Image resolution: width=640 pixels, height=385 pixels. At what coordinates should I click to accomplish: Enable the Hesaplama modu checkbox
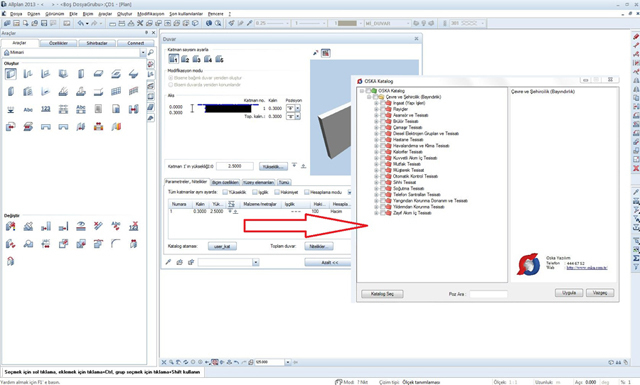click(x=307, y=192)
